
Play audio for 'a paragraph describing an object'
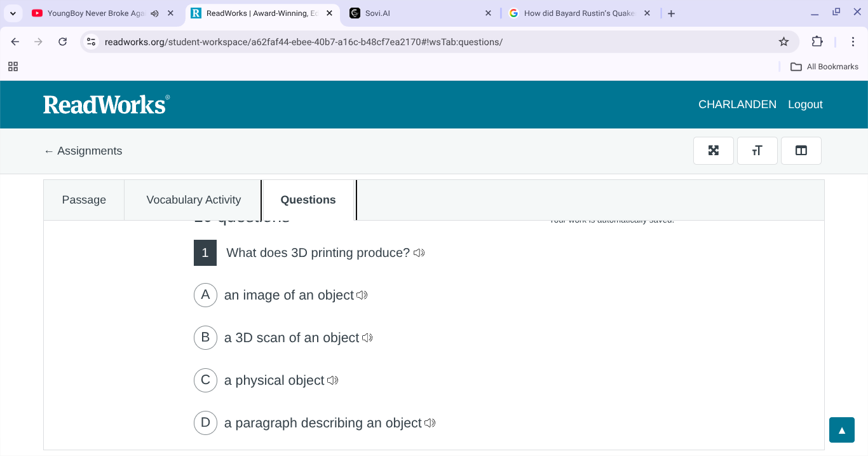click(430, 424)
